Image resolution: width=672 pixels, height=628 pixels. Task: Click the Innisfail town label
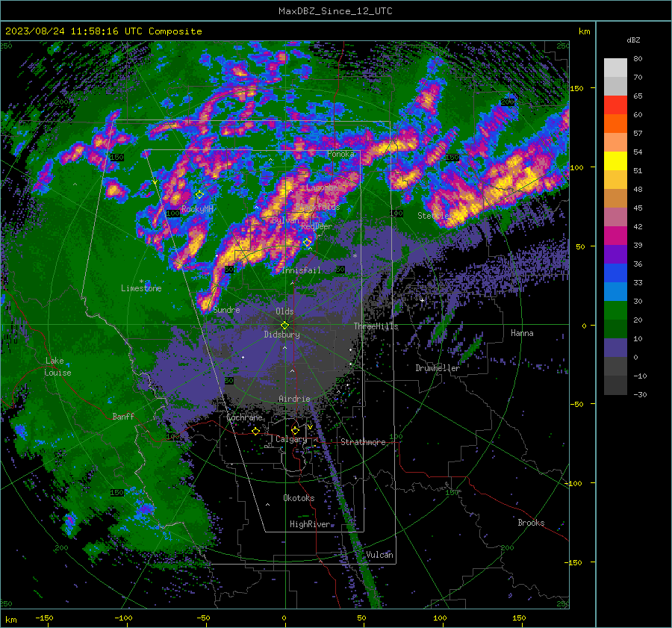click(302, 270)
